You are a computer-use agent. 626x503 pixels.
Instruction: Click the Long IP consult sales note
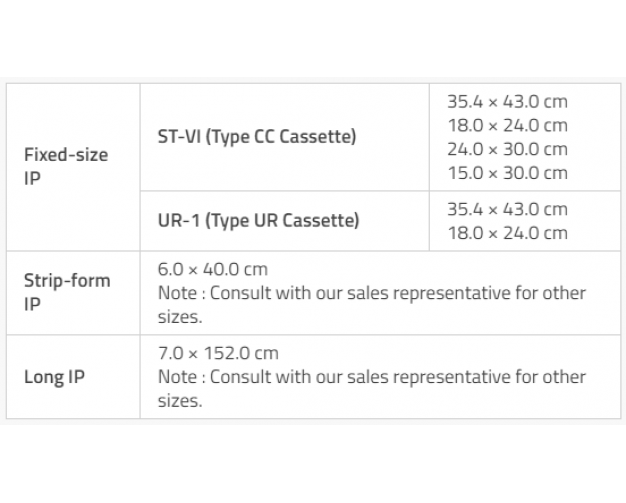[x=371, y=377]
